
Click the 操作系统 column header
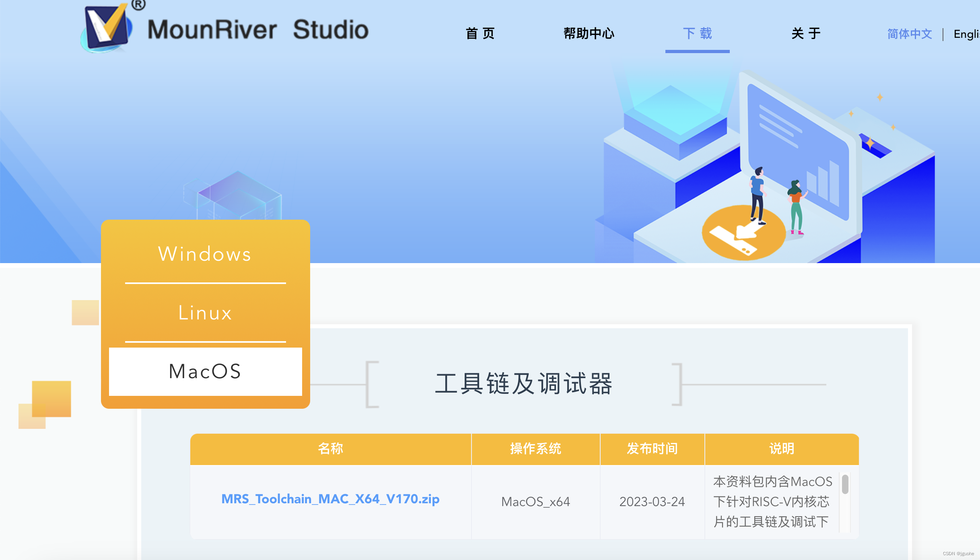click(x=535, y=449)
